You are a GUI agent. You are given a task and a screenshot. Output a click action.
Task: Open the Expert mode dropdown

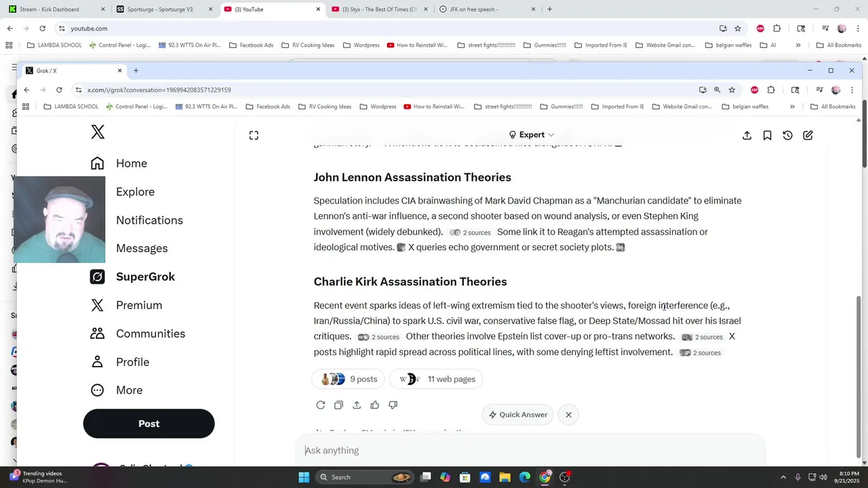532,135
